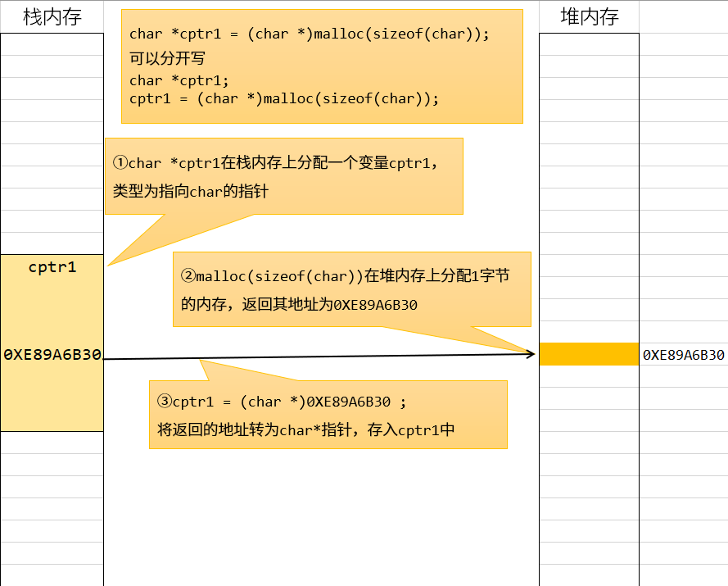Screen dimensions: 728x586
Task: Click address label 0XE89A6B30 right of heap block
Action: pyautogui.click(x=683, y=355)
